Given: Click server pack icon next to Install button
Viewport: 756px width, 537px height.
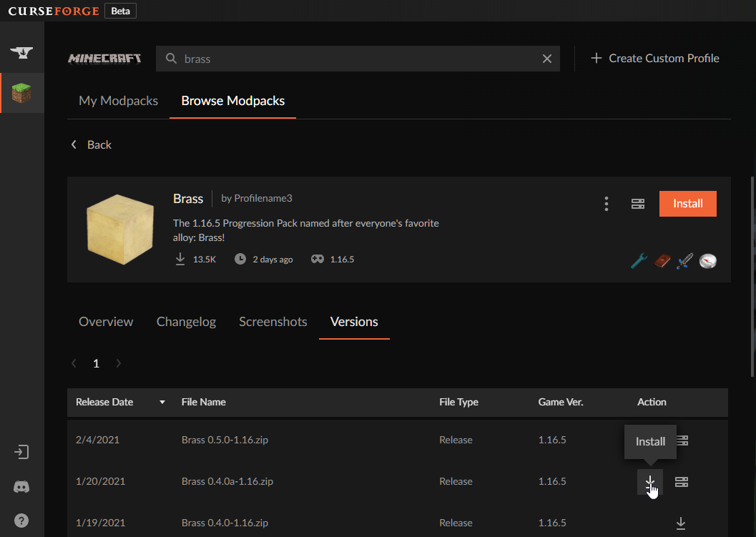Looking at the screenshot, I should pyautogui.click(x=638, y=204).
